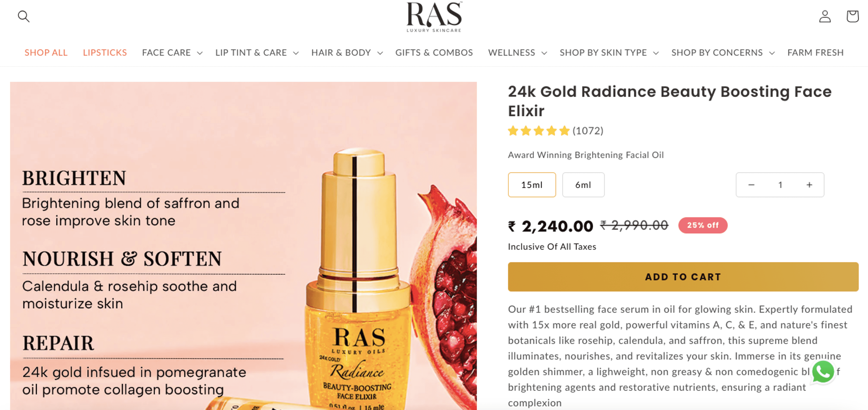The width and height of the screenshot is (868, 410).
Task: Open the (1072) reviews count link
Action: pyautogui.click(x=588, y=131)
